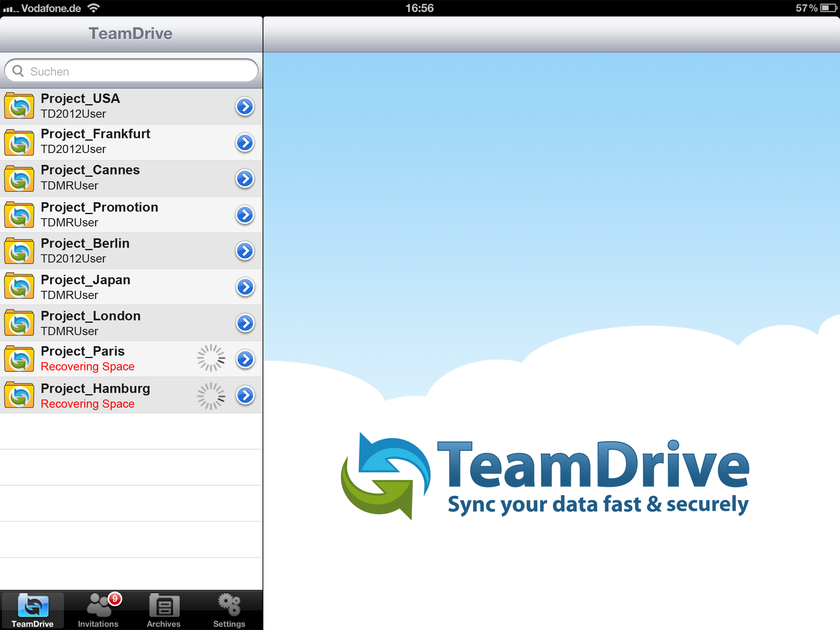Tap the TeamDrive arrows logo on right
The image size is (840, 630).
(386, 476)
